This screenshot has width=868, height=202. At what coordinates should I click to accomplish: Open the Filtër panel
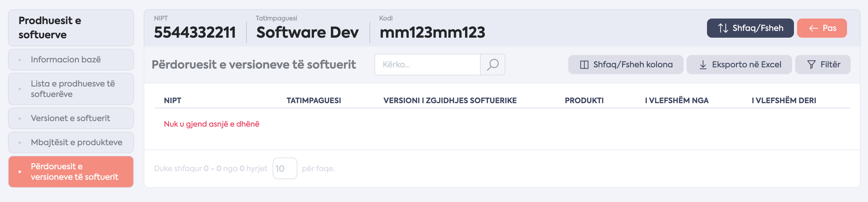coord(823,65)
